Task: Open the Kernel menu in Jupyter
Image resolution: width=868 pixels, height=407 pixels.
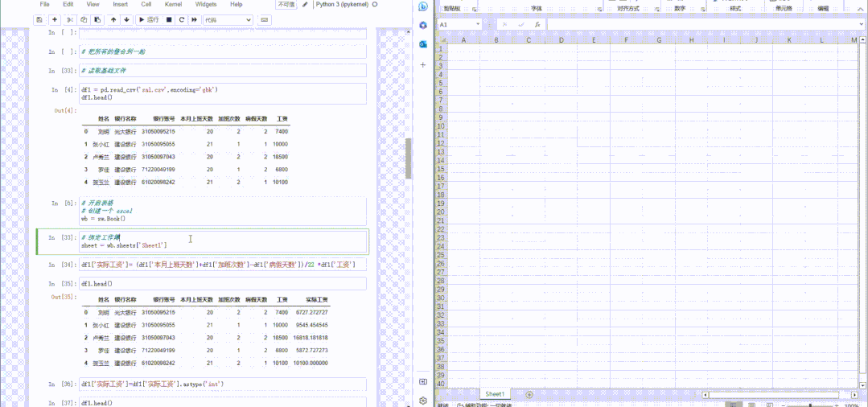Action: (x=173, y=4)
